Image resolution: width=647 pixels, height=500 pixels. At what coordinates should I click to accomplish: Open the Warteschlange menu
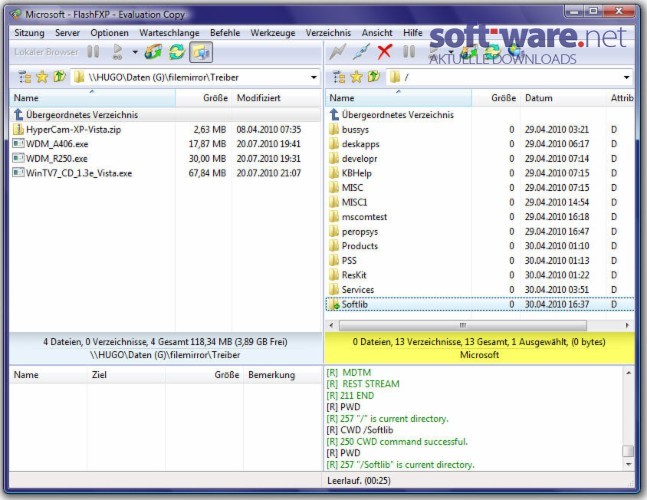(x=169, y=33)
